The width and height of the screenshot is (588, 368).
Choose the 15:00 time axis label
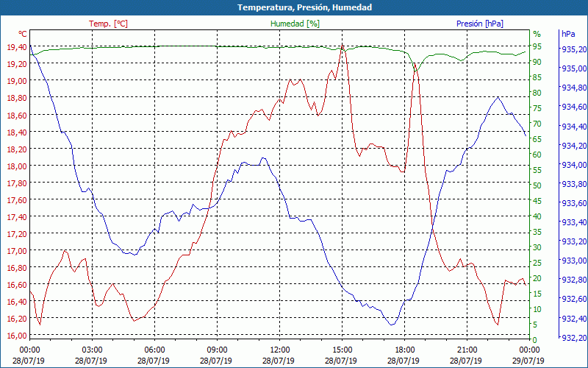pyautogui.click(x=342, y=350)
